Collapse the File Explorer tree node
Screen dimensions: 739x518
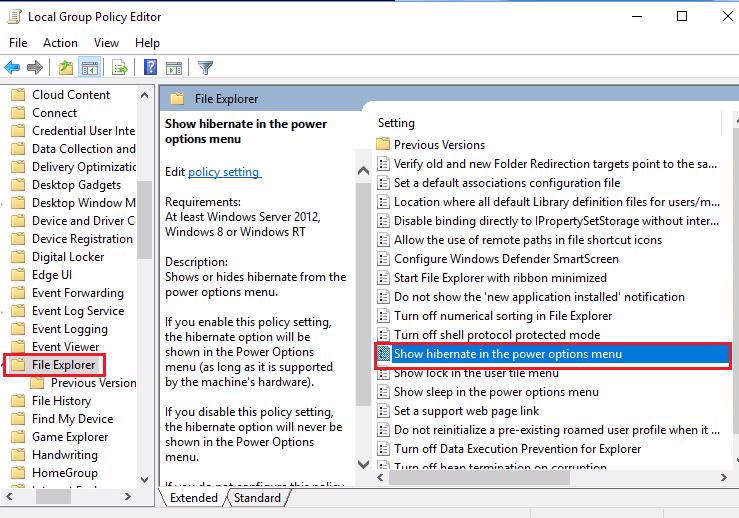[4, 365]
